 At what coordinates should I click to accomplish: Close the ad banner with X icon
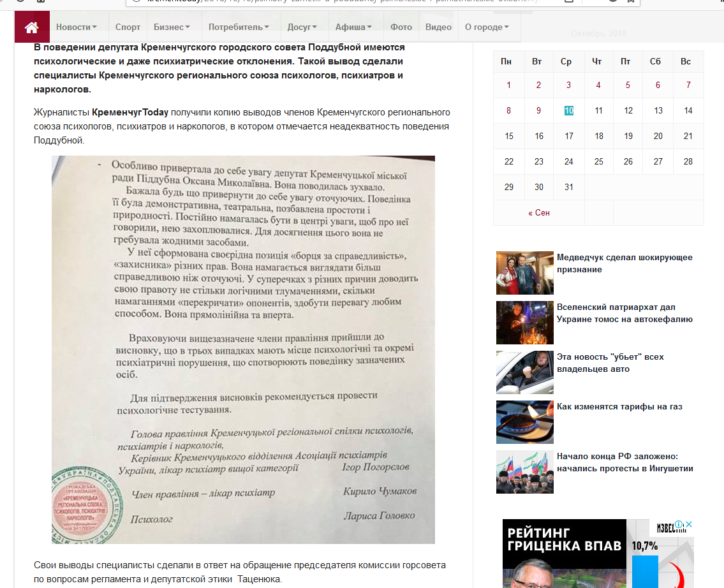point(689,525)
